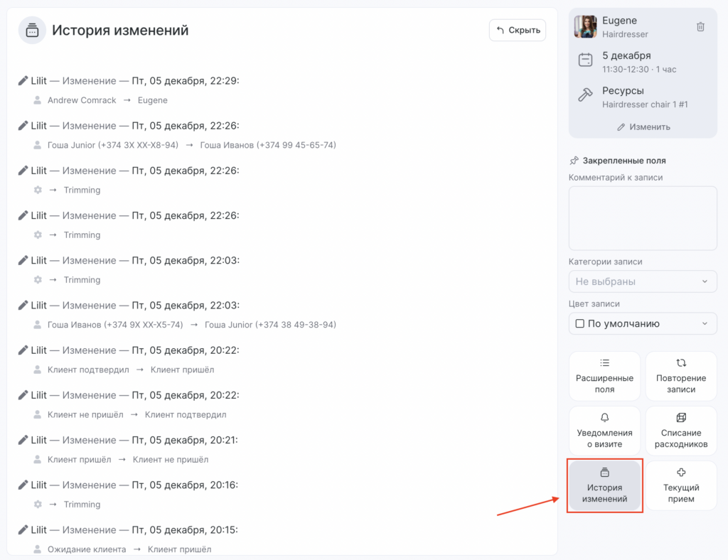Click person icon beside Andrew Comrack
728x560 pixels.
pyautogui.click(x=37, y=100)
